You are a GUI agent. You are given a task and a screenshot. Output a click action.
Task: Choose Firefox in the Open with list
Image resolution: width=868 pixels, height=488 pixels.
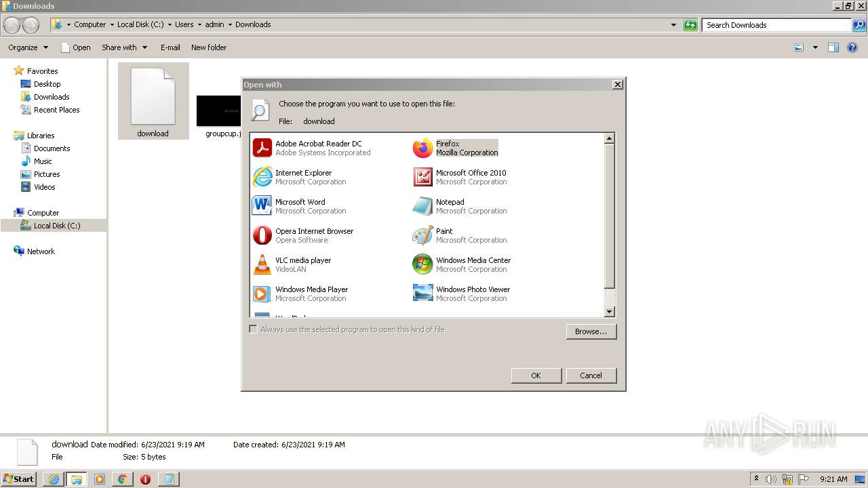point(456,148)
